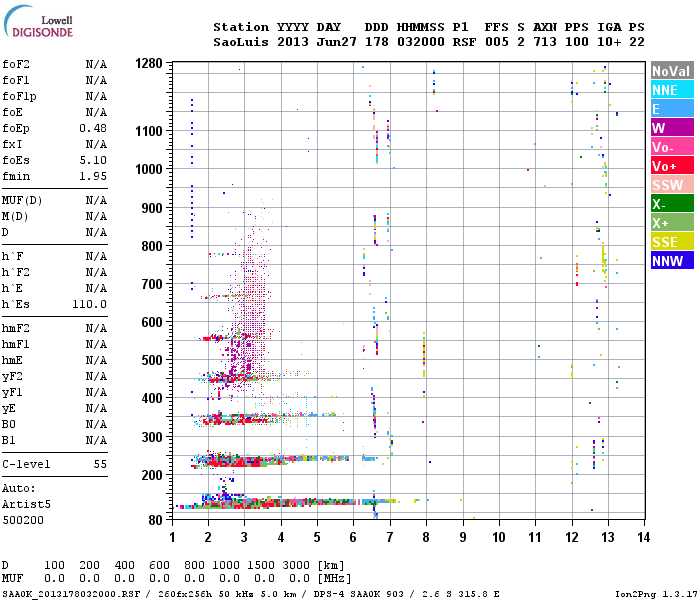Click the Lowell Digisonde logo

38,22
